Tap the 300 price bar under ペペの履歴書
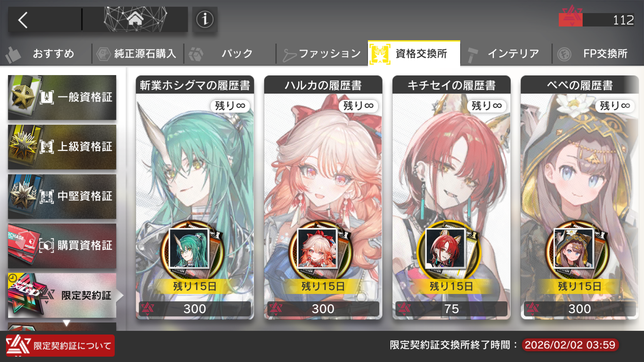Viewport: 644px width, 362px height. tap(580, 309)
